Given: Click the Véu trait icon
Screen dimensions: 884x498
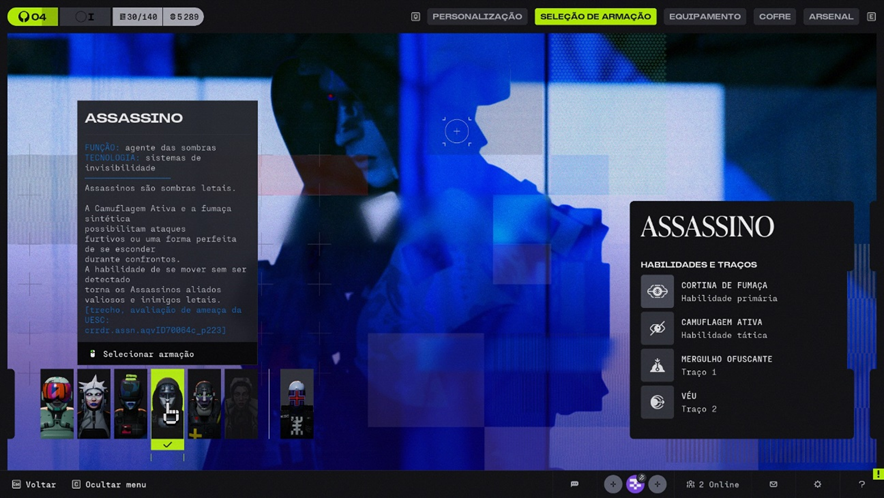Looking at the screenshot, I should click(x=657, y=402).
